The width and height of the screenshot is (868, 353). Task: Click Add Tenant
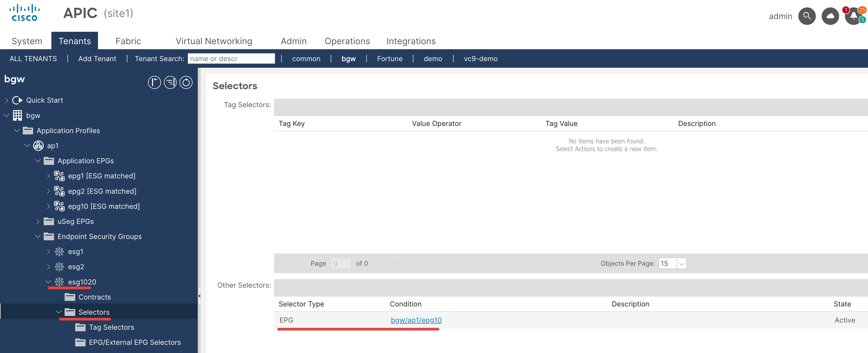97,58
